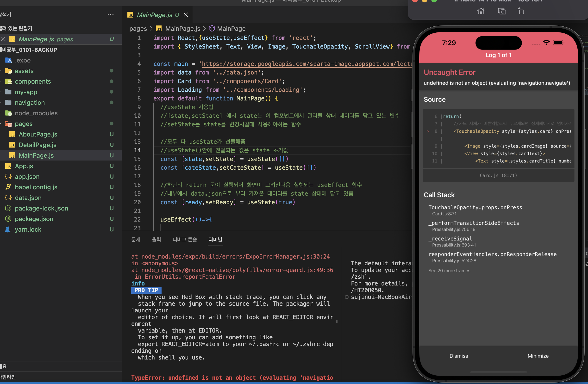Open responderEventHandlers.onResponderRelease stack frame

click(x=492, y=257)
